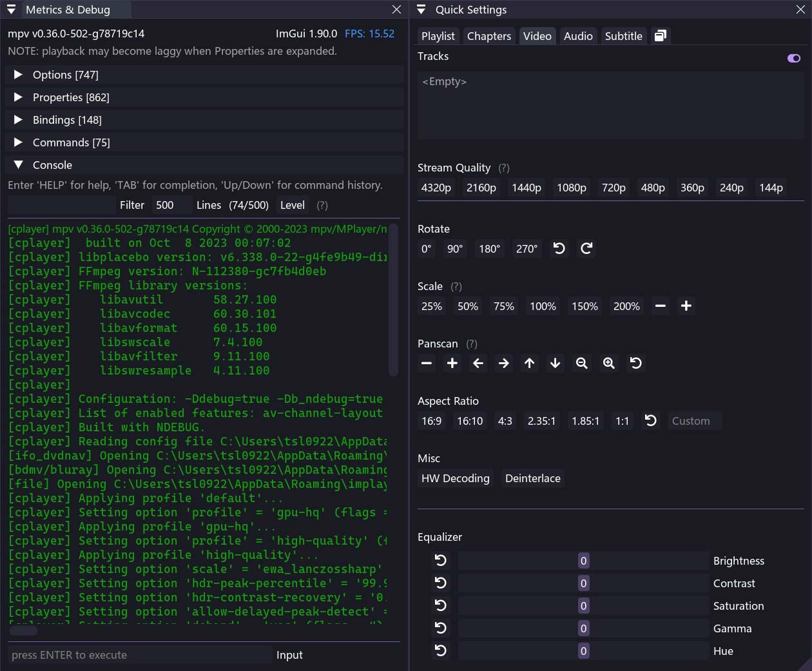
Task: Reset the aspect ratio
Action: click(650, 421)
